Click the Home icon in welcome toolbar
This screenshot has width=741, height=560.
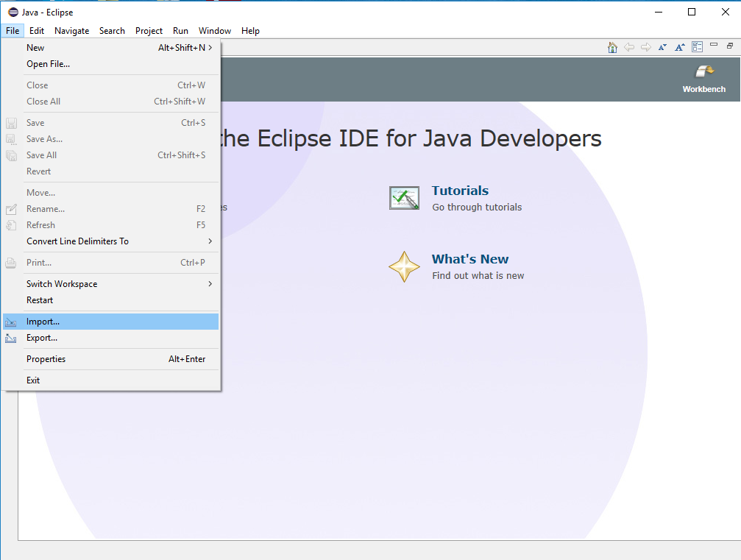point(612,47)
